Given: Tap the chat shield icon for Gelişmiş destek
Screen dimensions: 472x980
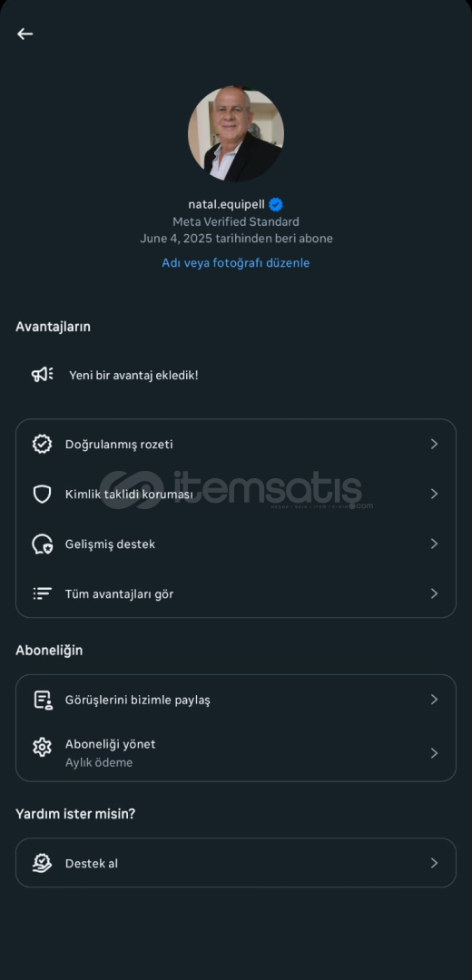Looking at the screenshot, I should pyautogui.click(x=43, y=544).
